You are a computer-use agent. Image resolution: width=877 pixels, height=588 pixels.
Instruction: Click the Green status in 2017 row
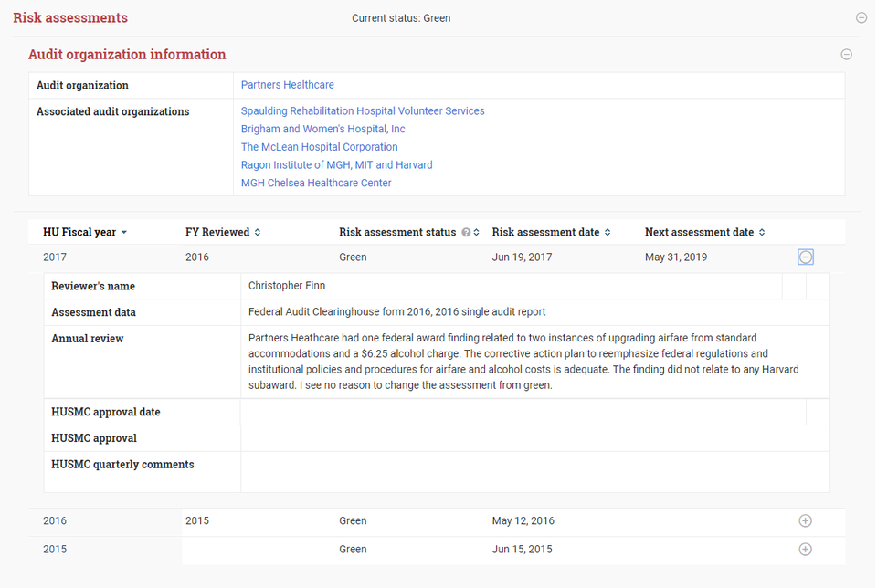tap(353, 257)
